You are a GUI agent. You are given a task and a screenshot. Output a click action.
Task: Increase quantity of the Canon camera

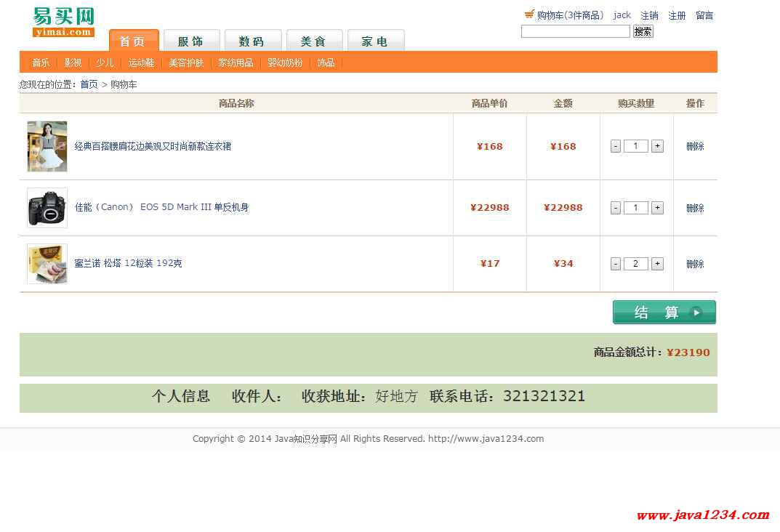click(x=657, y=208)
